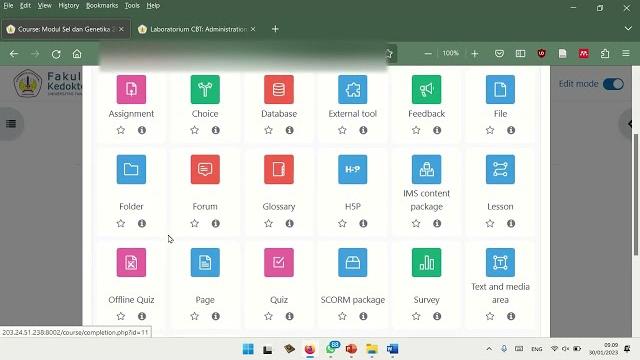640x360 pixels.
Task: Show info about Assignment activity
Action: 142,130
